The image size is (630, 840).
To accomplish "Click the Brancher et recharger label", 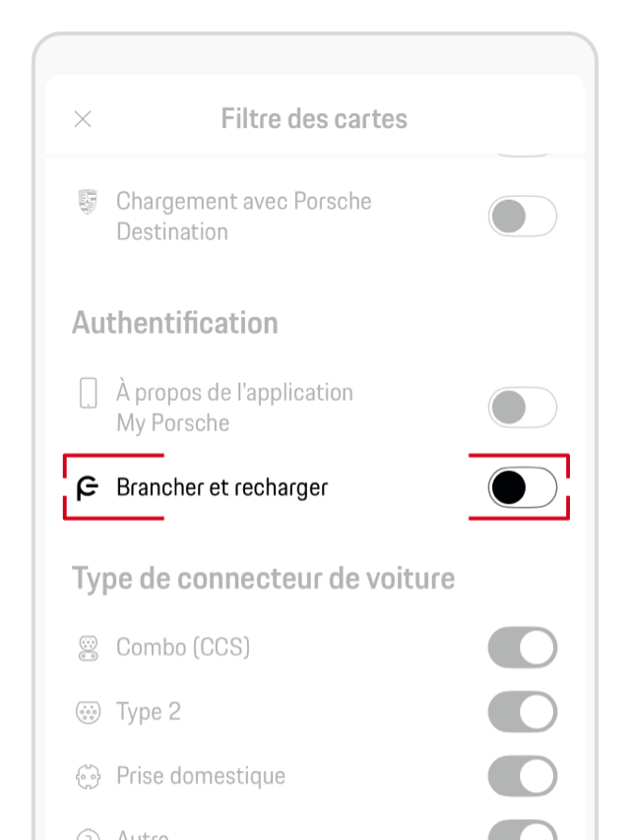I will click(221, 487).
